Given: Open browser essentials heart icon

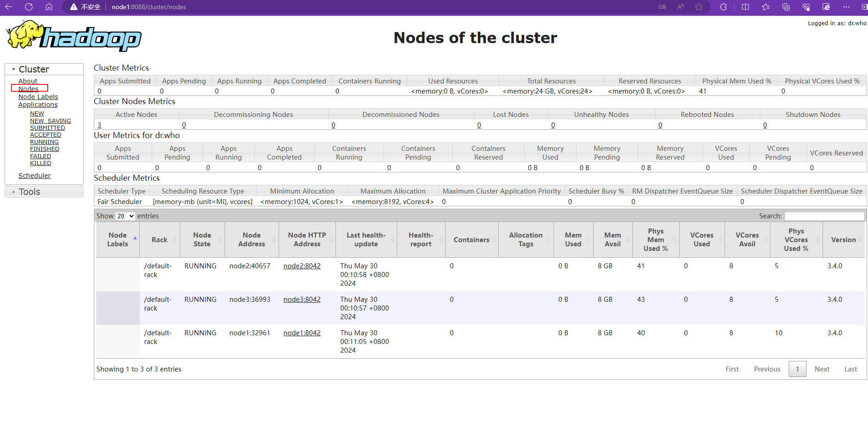Looking at the screenshot, I should point(806,7).
